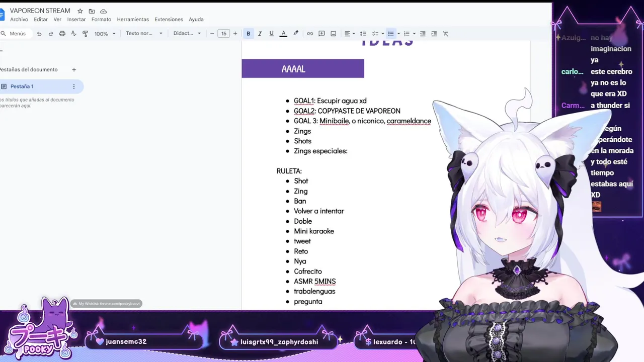The width and height of the screenshot is (644, 362).
Task: Open the Extensiones menu
Action: coord(169,20)
